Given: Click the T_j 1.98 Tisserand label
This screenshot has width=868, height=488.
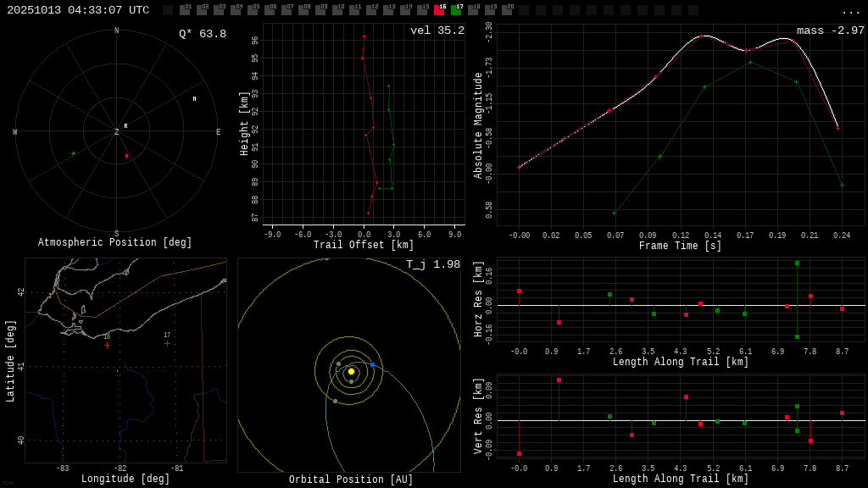Looking at the screenshot, I should click(432, 264).
